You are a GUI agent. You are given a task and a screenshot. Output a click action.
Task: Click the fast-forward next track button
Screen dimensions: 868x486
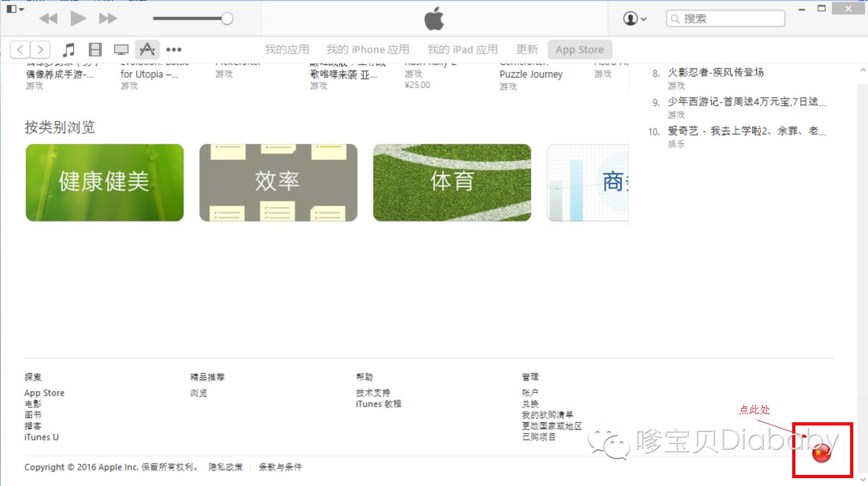pyautogui.click(x=108, y=19)
